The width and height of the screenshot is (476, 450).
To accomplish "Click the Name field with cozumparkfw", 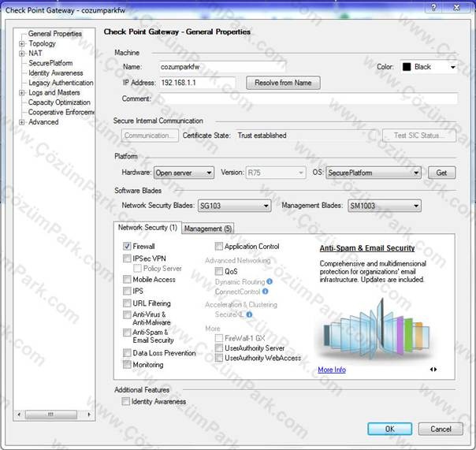I will pos(222,67).
